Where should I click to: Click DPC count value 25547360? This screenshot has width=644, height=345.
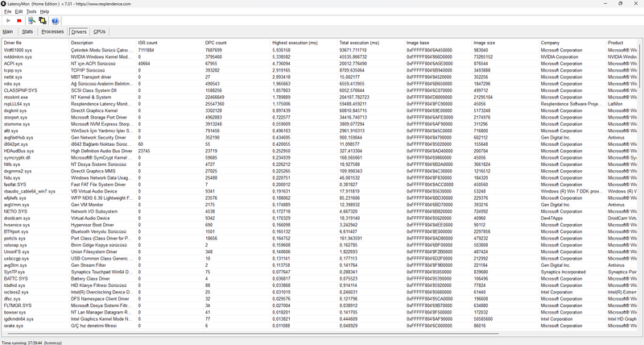214,104
